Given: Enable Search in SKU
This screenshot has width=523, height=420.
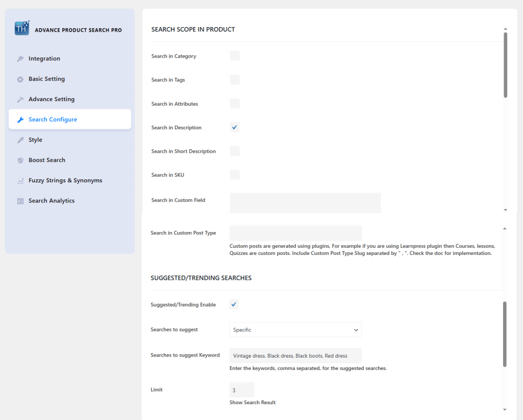Looking at the screenshot, I should click(234, 175).
